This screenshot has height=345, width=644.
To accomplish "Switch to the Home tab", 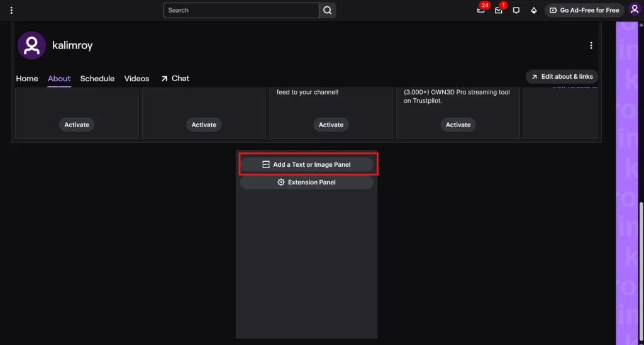I will 27,79.
